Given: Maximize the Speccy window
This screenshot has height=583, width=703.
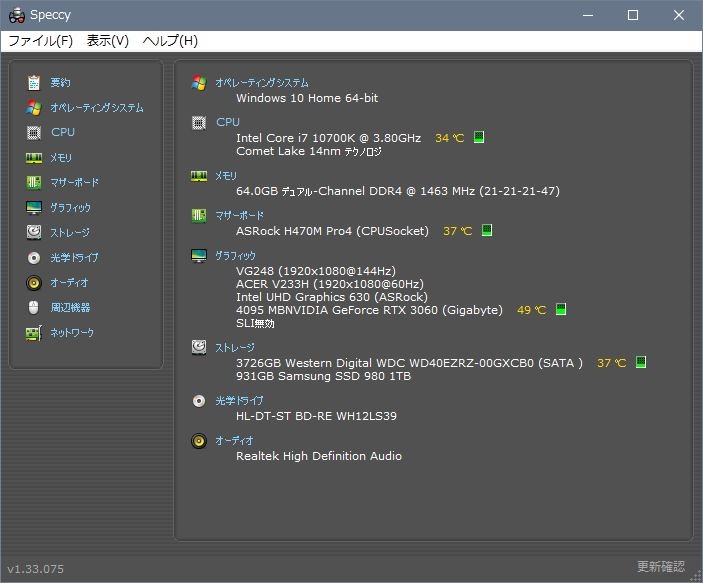Looking at the screenshot, I should click(633, 15).
